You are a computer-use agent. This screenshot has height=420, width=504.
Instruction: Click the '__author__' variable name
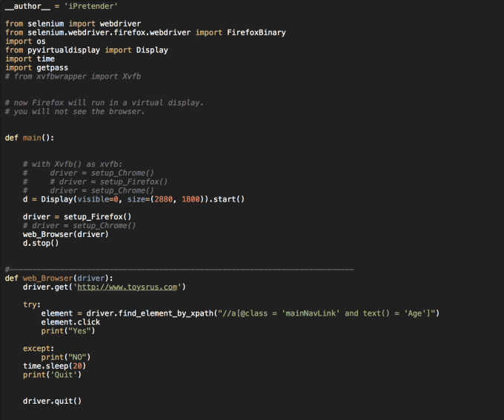coord(27,6)
